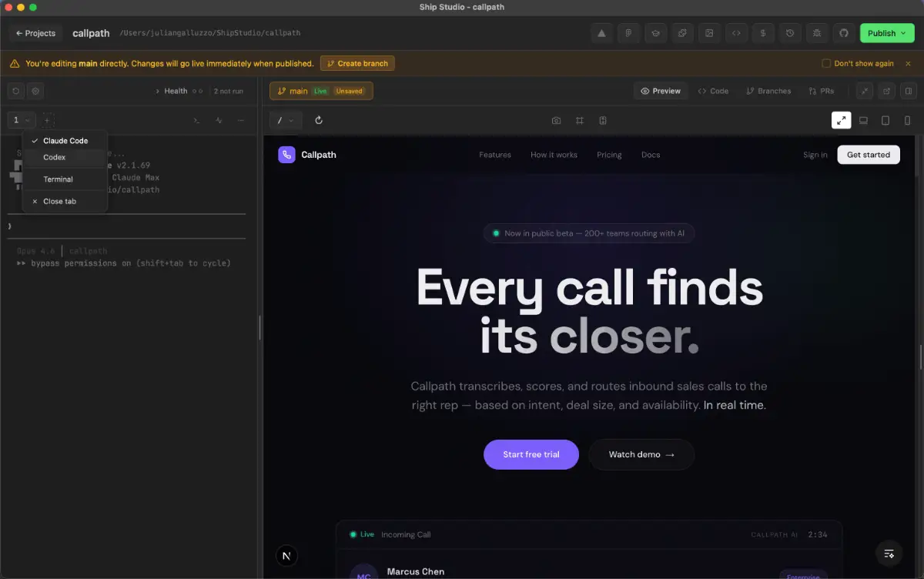
Task: Click the Watch demo button
Action: coord(641,454)
